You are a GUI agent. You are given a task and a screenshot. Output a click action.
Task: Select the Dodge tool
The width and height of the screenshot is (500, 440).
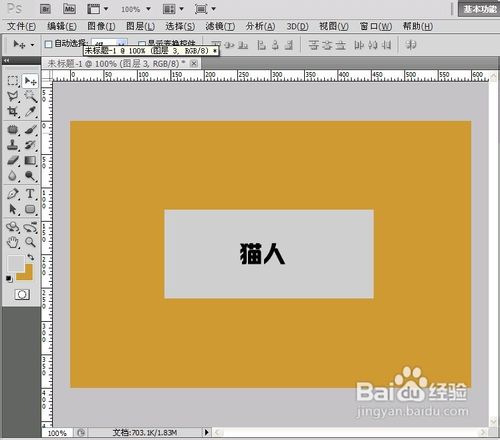click(x=30, y=176)
